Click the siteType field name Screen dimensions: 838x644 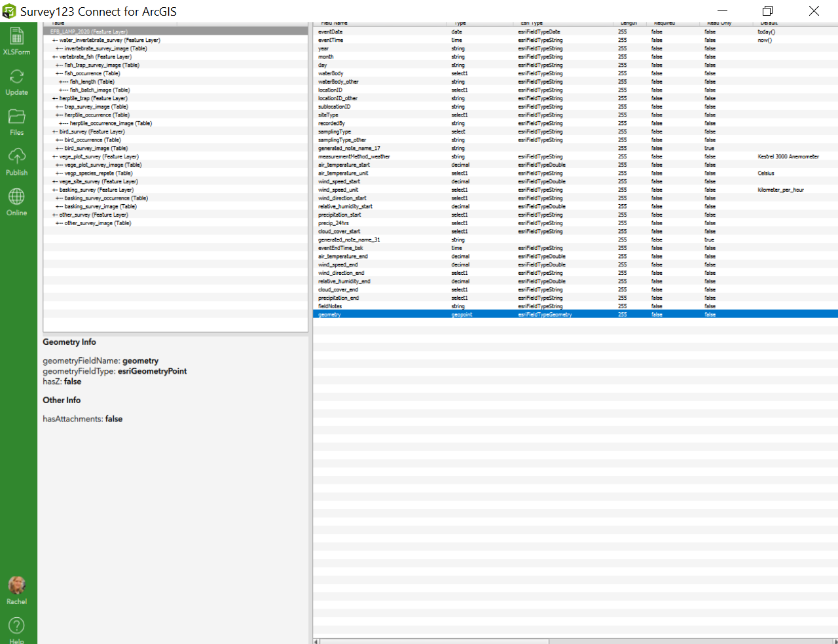coord(328,115)
